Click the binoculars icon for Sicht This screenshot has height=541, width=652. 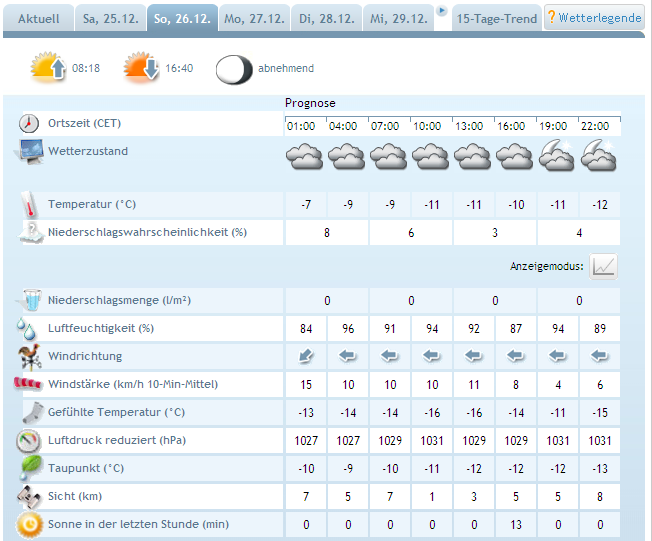click(29, 497)
